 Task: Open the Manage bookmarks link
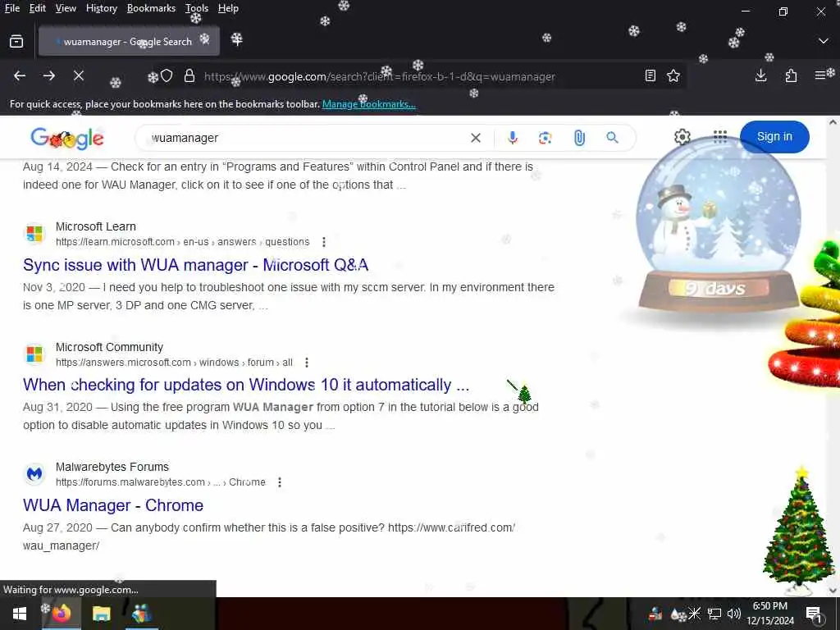368,104
